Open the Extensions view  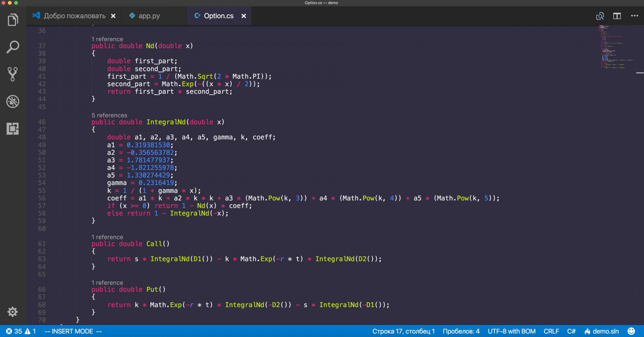pos(13,129)
